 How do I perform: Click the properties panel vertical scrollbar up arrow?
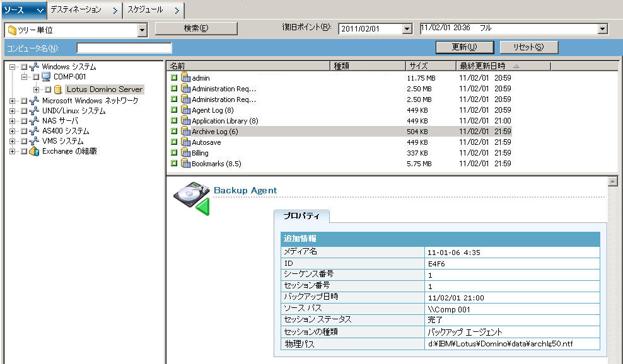pyautogui.click(x=611, y=181)
